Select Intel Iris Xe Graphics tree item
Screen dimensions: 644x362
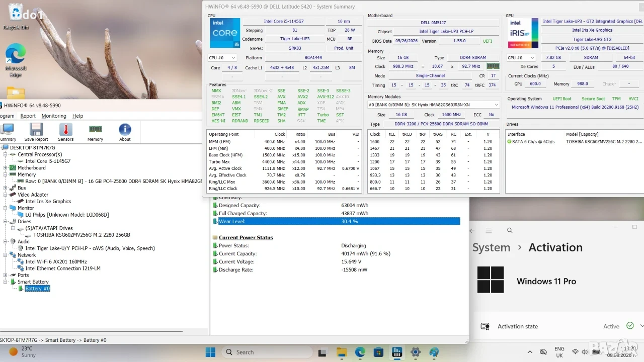(48, 201)
